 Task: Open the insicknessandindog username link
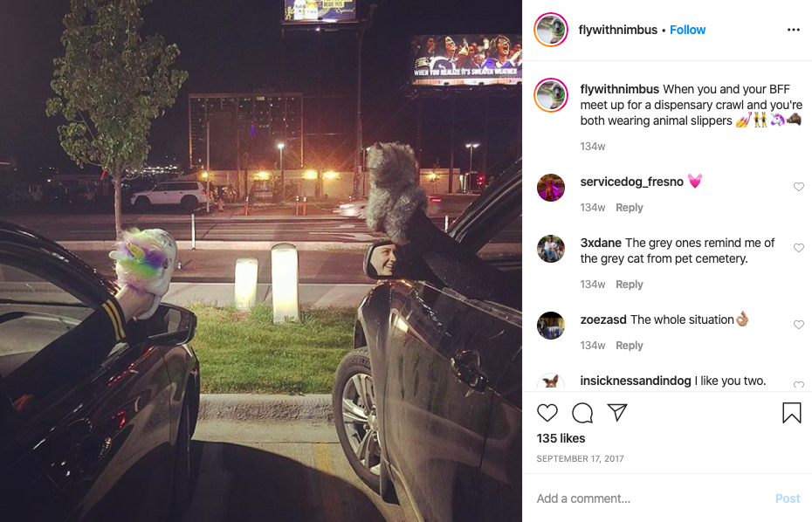coord(636,381)
